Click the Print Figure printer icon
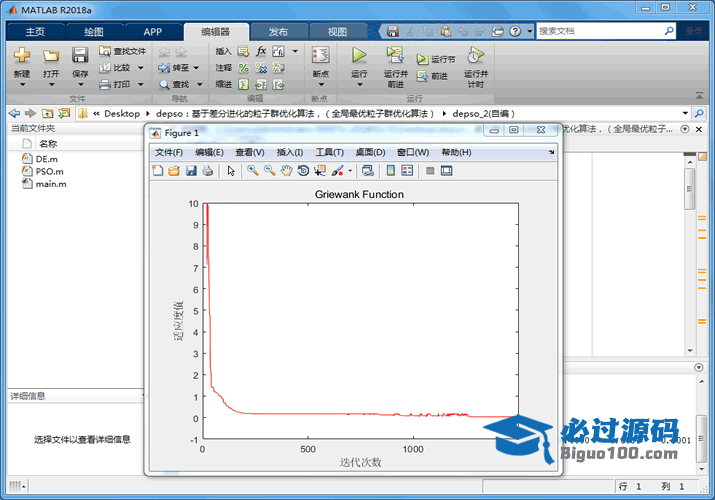This screenshot has height=500, width=715. 208,170
